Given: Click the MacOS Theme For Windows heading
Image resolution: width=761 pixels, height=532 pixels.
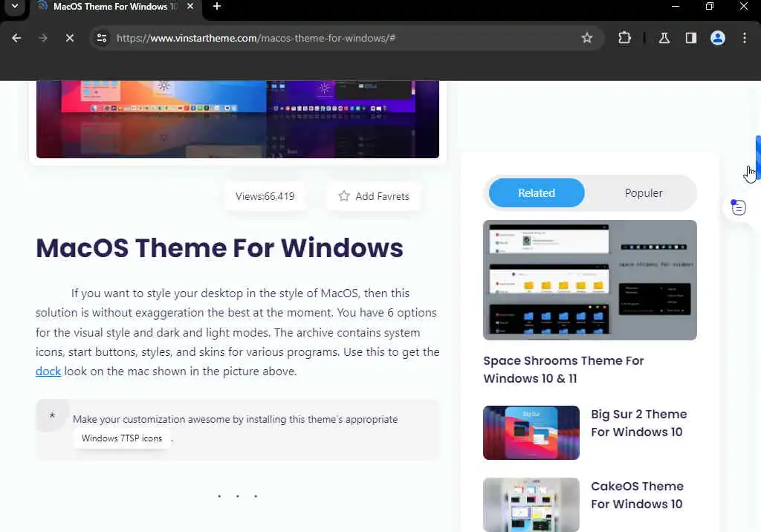Looking at the screenshot, I should [219, 247].
